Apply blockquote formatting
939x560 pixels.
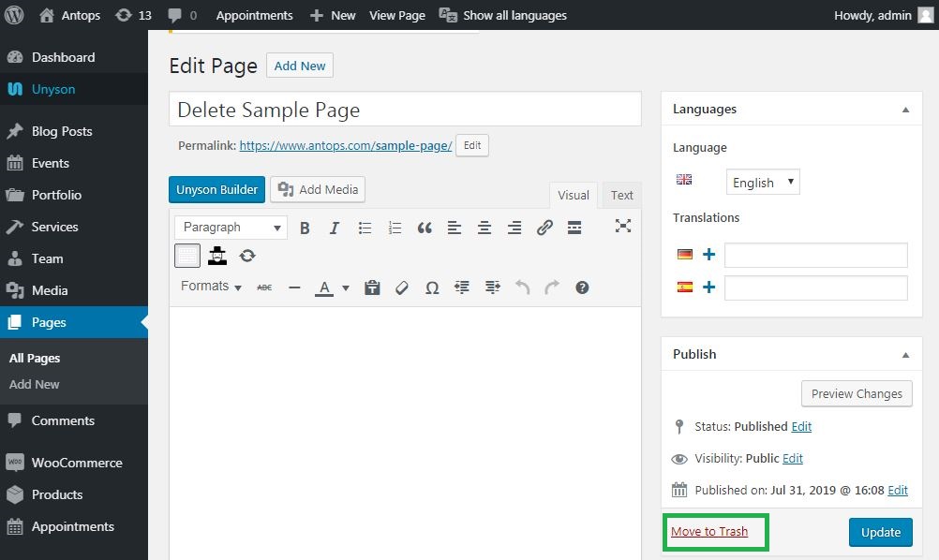click(x=425, y=228)
